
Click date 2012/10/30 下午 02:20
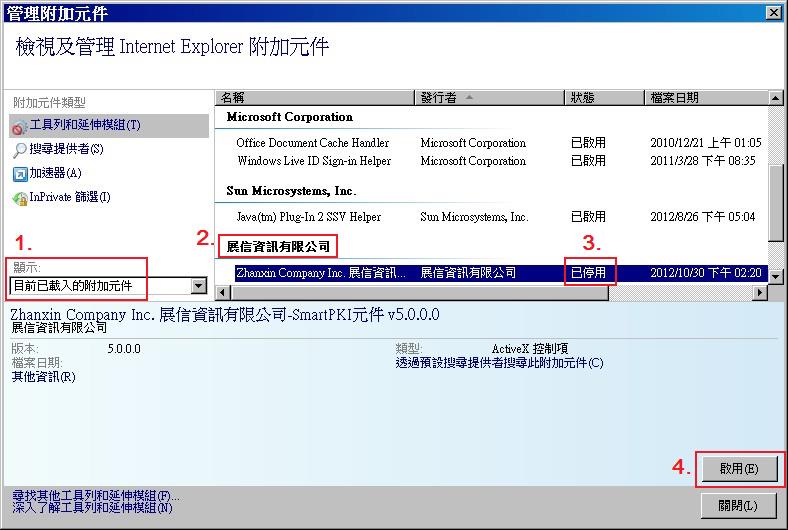[706, 273]
